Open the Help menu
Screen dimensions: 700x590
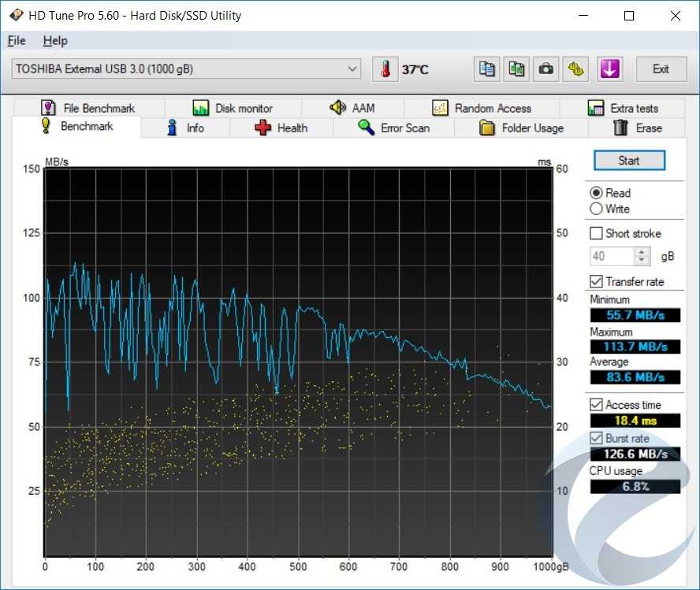tap(55, 41)
